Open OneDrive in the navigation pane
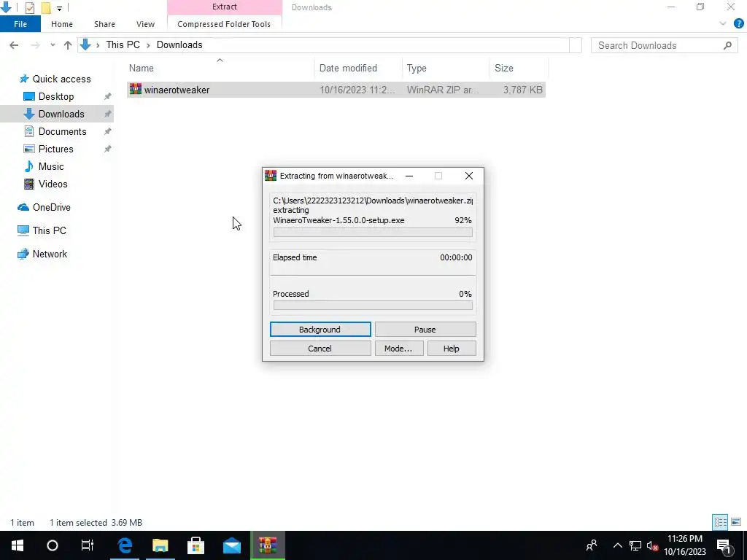 [52, 208]
